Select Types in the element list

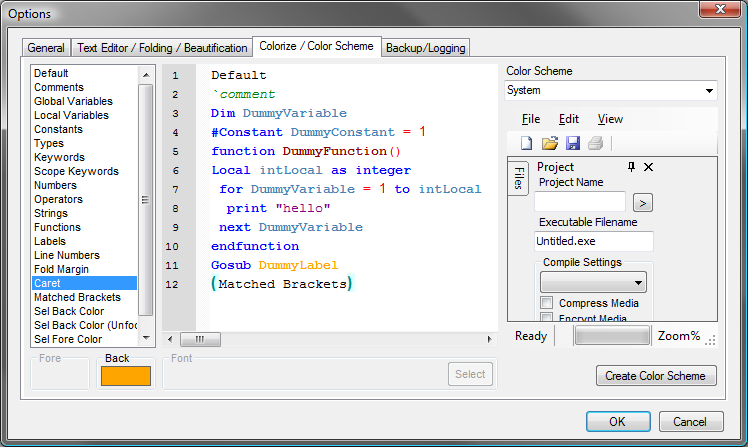click(x=49, y=143)
